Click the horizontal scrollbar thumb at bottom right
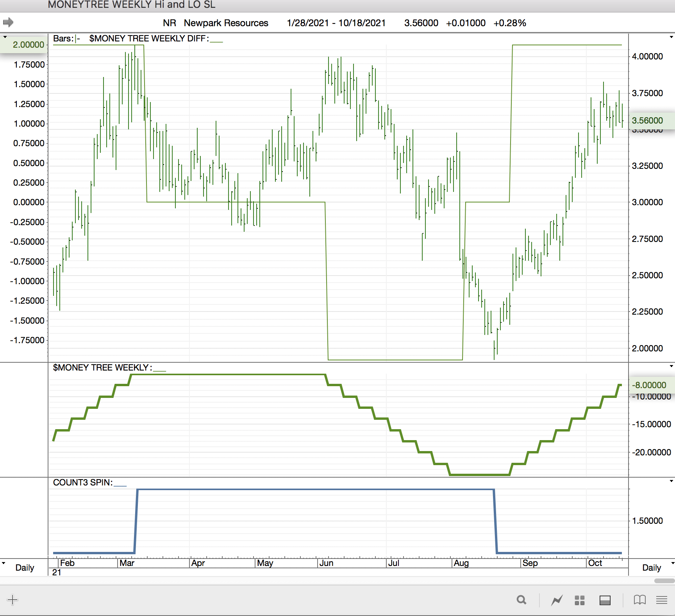Viewport: 675px width, 616px height. 664,581
